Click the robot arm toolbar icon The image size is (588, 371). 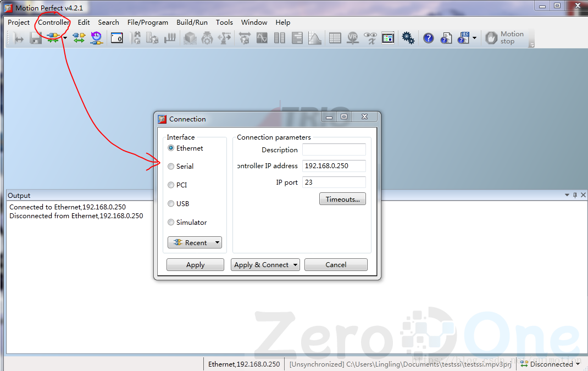(224, 38)
